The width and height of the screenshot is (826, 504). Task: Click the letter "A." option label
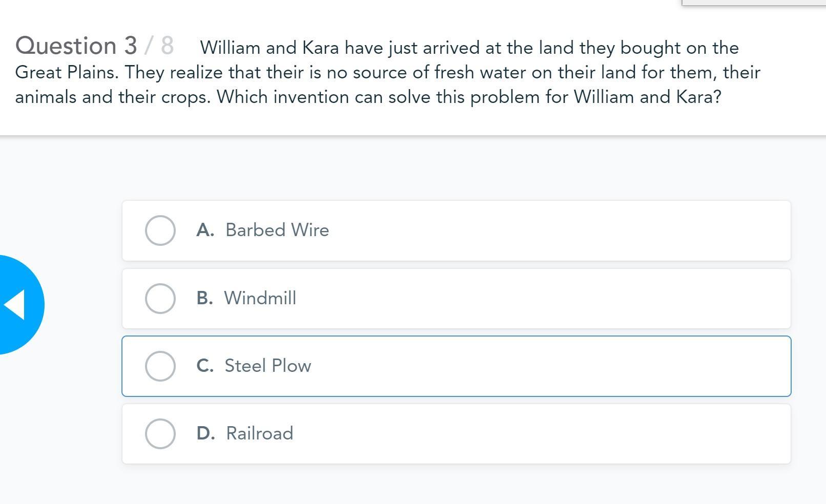(205, 230)
